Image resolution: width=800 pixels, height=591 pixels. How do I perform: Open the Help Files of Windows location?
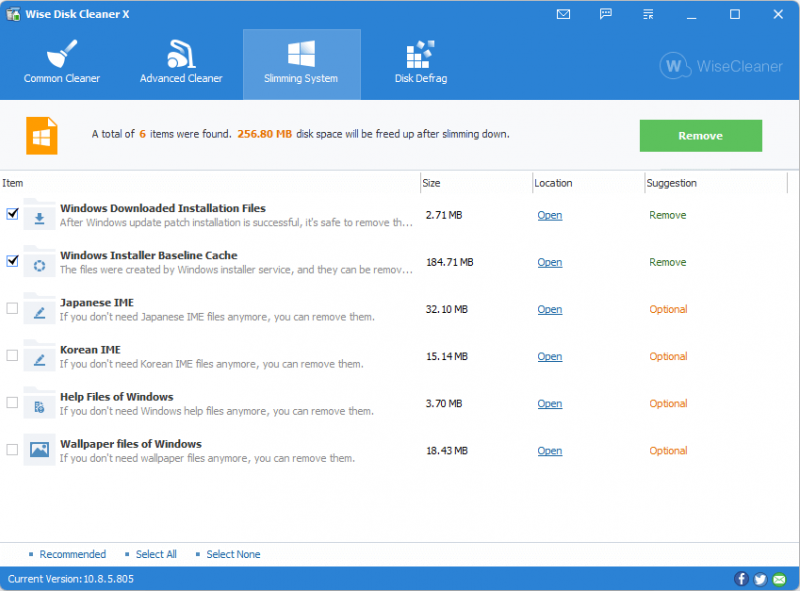coord(549,404)
